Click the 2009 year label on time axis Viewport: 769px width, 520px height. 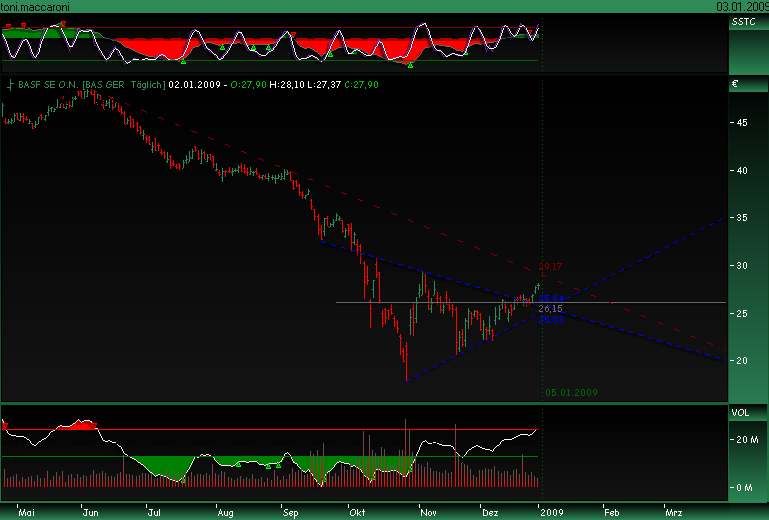pos(551,510)
